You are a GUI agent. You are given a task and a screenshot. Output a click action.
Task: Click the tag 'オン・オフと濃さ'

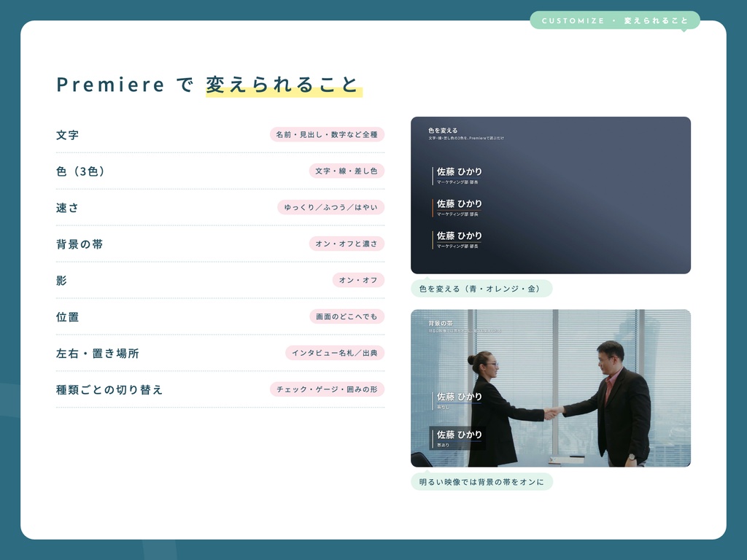coord(347,244)
